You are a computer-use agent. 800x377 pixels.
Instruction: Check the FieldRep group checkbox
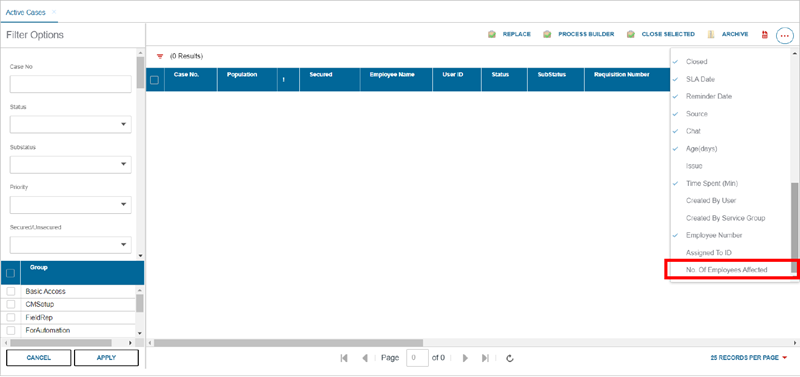(x=11, y=317)
